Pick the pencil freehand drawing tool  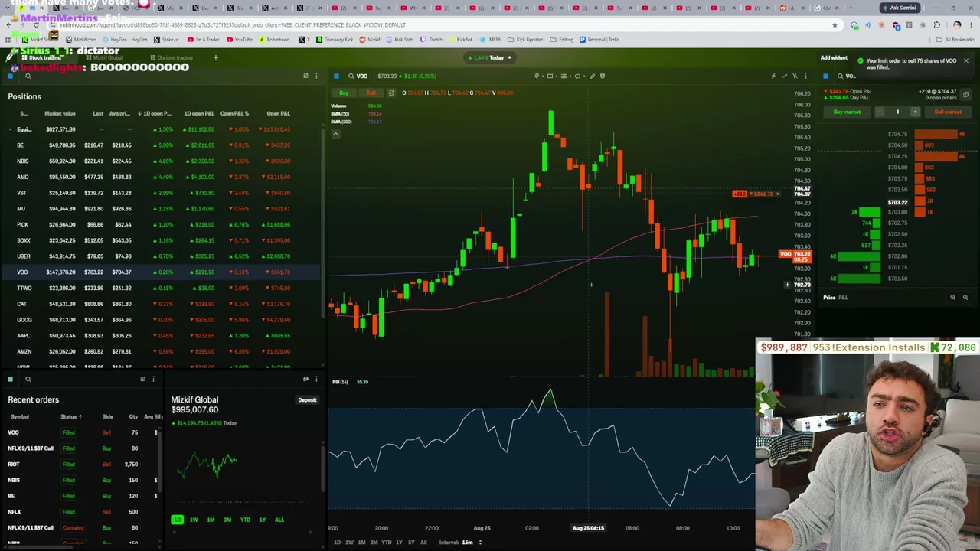point(592,76)
